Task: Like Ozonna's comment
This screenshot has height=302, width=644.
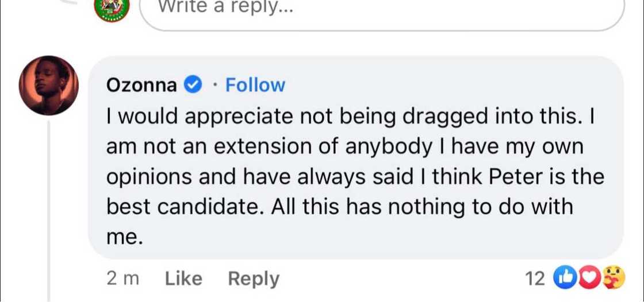Action: (x=183, y=279)
